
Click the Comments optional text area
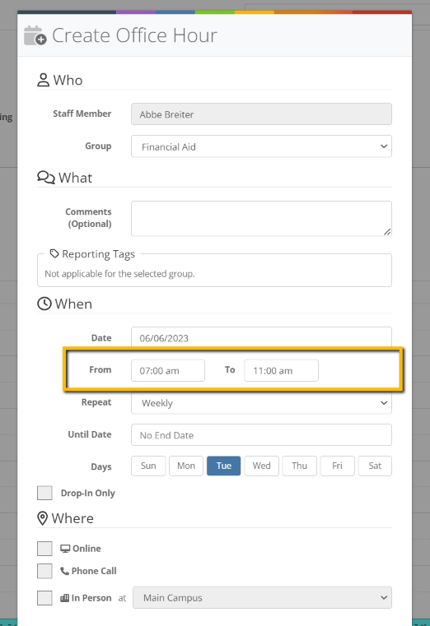pos(262,218)
